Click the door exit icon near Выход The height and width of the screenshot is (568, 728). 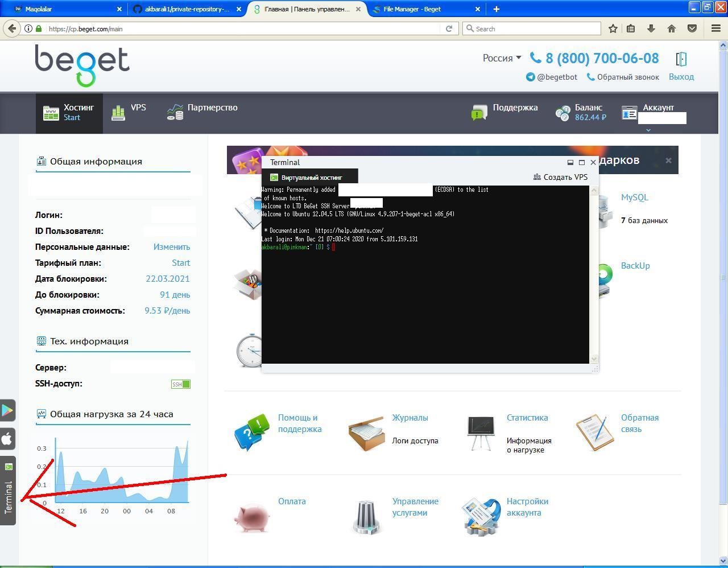(x=681, y=59)
